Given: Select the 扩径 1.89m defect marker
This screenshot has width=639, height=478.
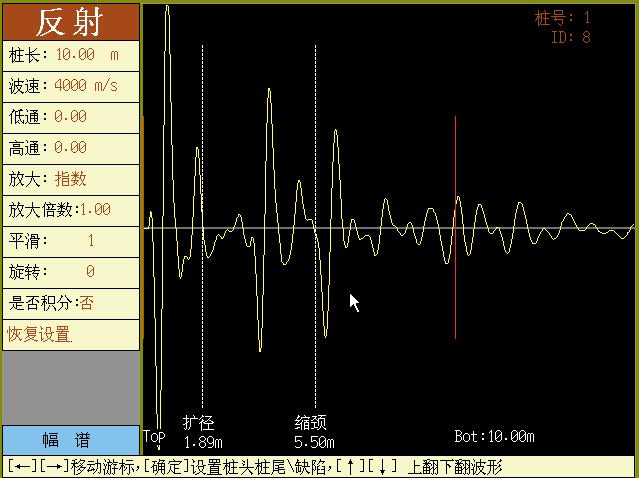Looking at the screenshot, I should pyautogui.click(x=201, y=432).
